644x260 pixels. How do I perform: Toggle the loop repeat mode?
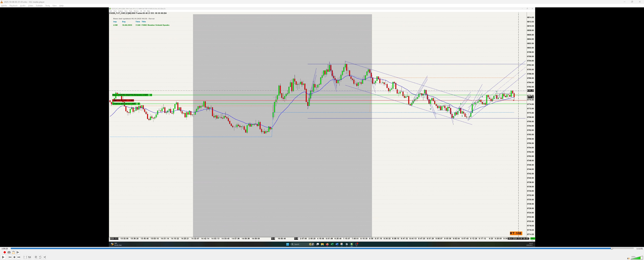coord(40,257)
